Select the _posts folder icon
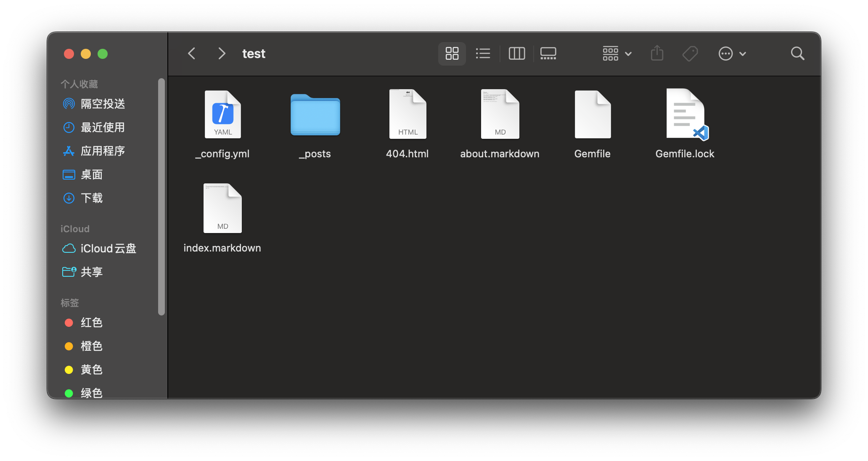The image size is (868, 461). 315,115
